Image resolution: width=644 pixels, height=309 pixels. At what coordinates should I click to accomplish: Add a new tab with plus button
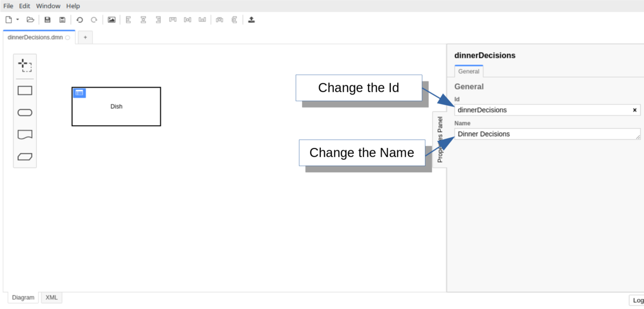coord(85,38)
